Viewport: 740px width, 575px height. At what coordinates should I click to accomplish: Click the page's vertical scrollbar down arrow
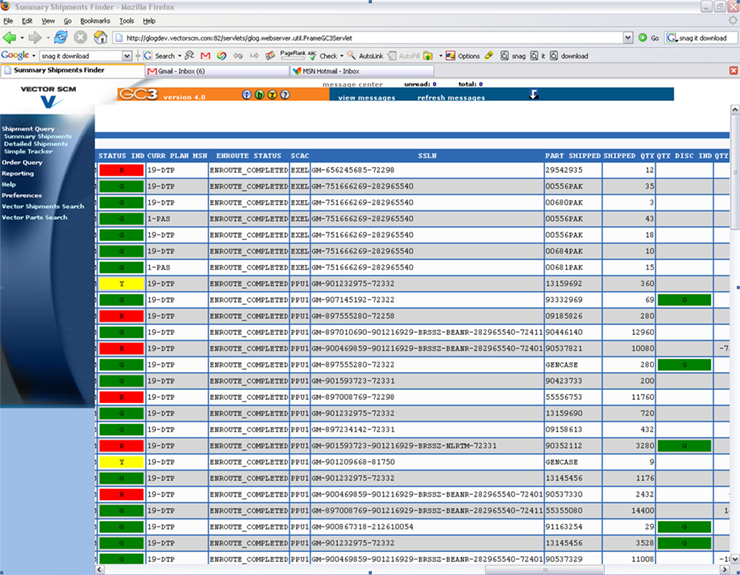coord(735,558)
